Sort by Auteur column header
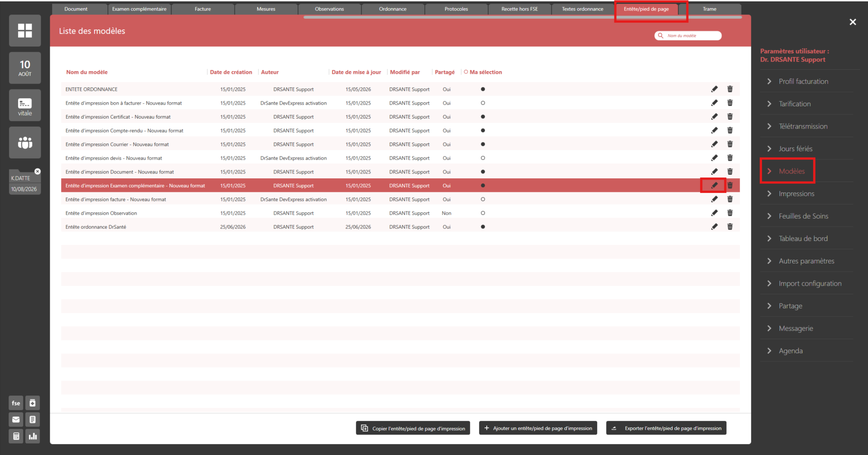This screenshot has width=868, height=455. (x=270, y=72)
